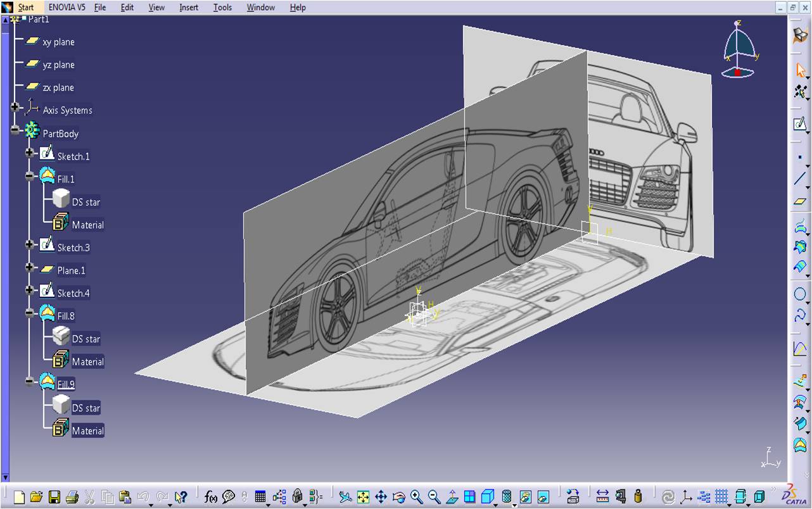Click the Spline tool on right toolbar
The height and width of the screenshot is (509, 812).
click(x=800, y=315)
